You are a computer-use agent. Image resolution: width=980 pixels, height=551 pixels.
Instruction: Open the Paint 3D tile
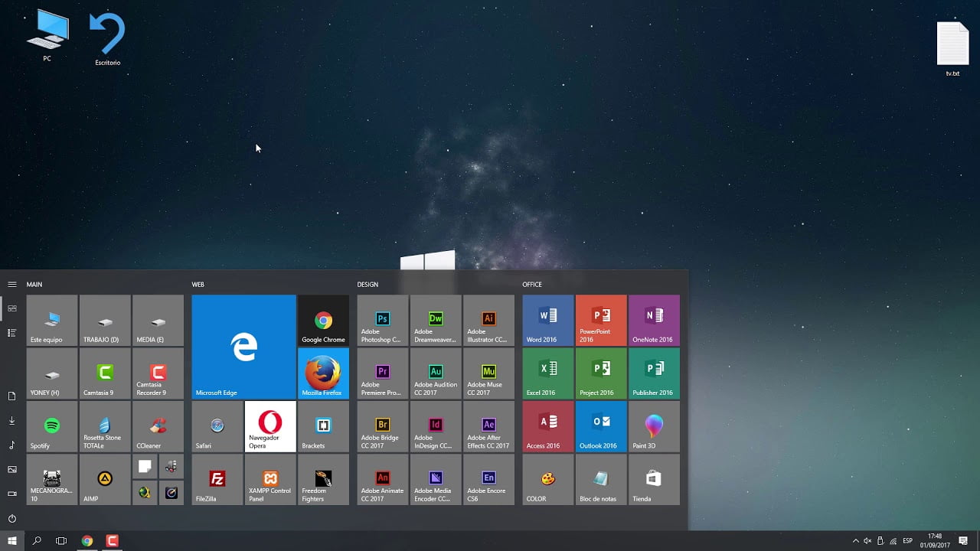[x=654, y=426]
